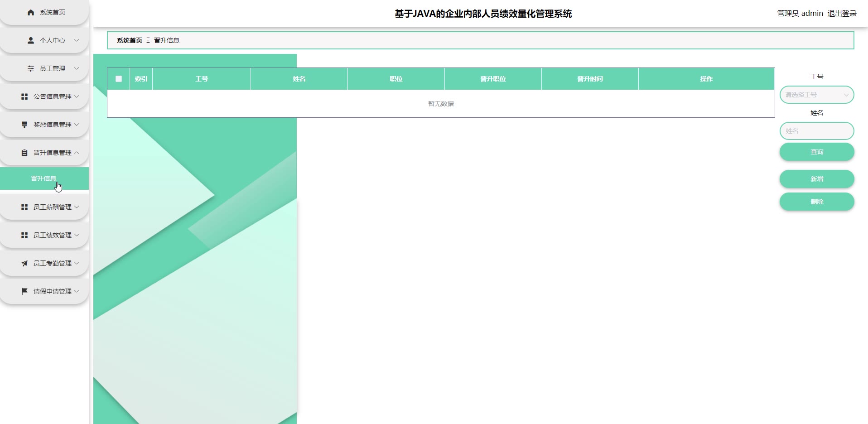Click the 删除 delete button
Screen dimensions: 868x424
click(817, 202)
